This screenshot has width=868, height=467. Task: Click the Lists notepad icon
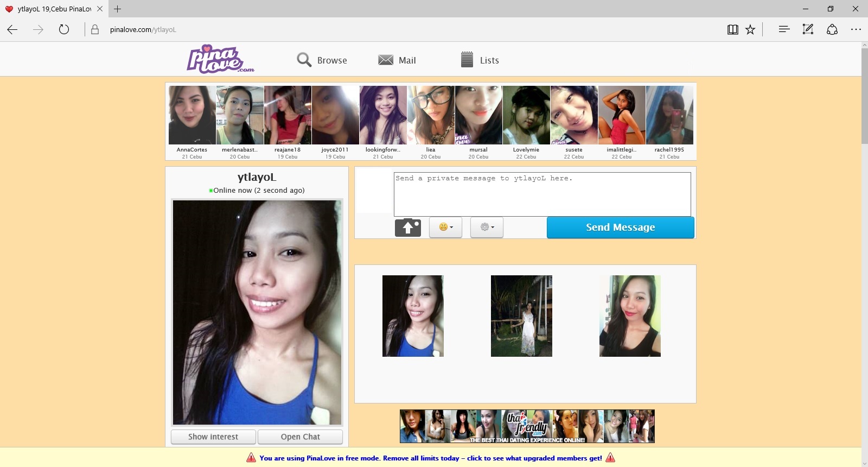tap(467, 60)
